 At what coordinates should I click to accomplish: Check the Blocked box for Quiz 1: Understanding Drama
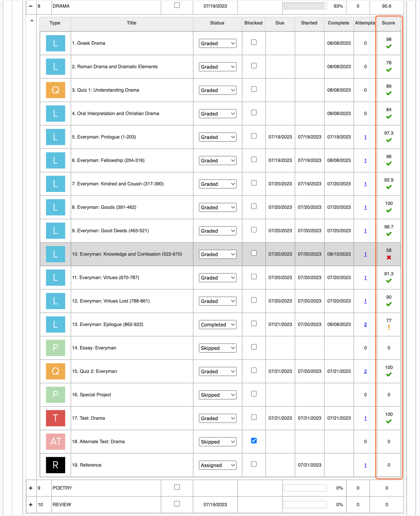(x=254, y=89)
